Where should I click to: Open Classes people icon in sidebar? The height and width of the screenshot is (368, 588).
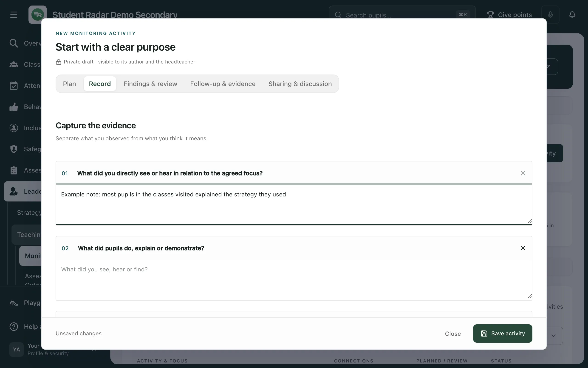click(x=14, y=64)
